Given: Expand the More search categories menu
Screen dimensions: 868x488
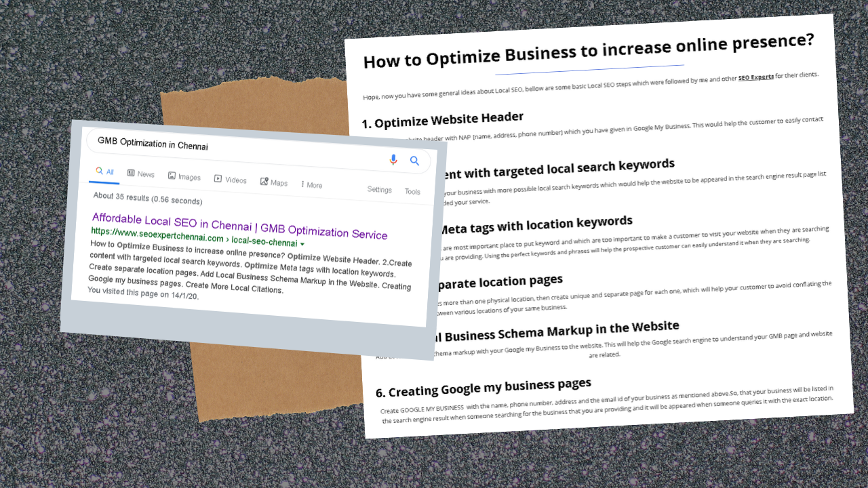Looking at the screenshot, I should click(311, 185).
